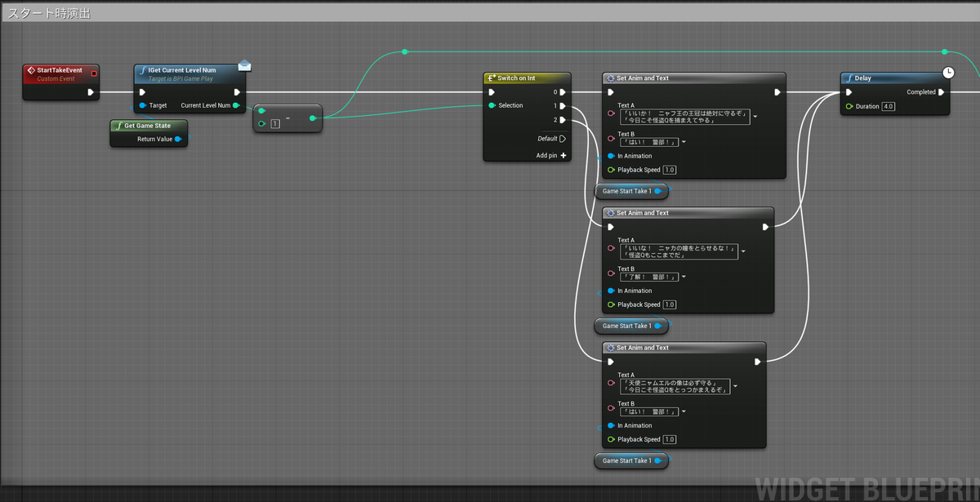
Task: Click the In Animation pin on the middle Set Anim and Text node
Action: pos(610,291)
